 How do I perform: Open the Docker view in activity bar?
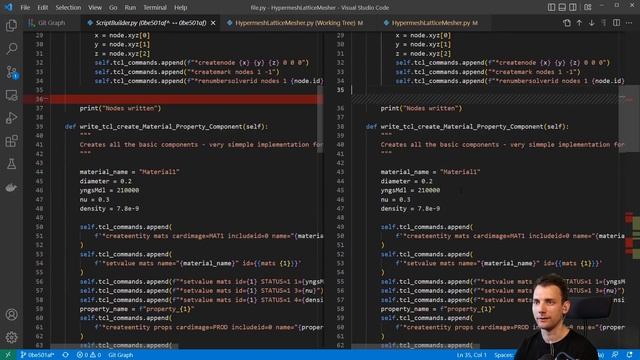pyautogui.click(x=11, y=187)
